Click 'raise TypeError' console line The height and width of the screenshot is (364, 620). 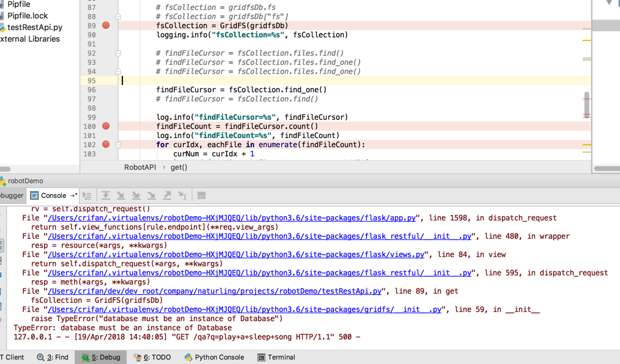[157, 319]
